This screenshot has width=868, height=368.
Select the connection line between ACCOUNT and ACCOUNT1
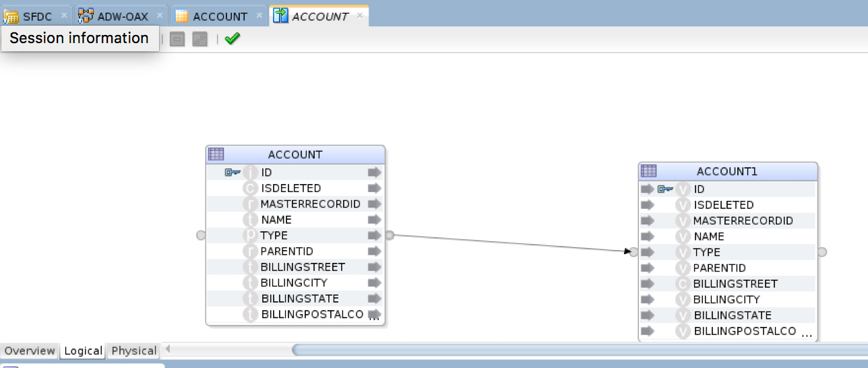coord(511,243)
